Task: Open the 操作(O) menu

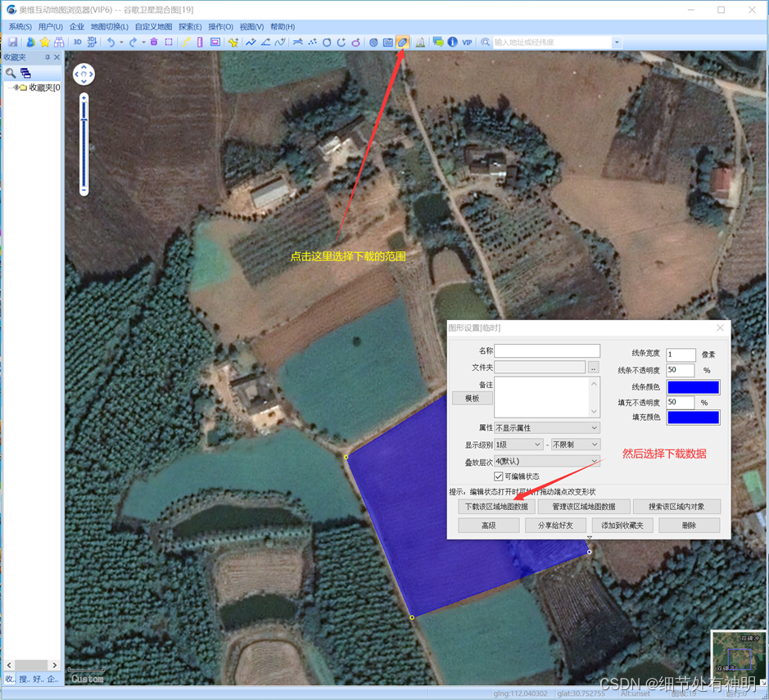Action: (x=220, y=27)
